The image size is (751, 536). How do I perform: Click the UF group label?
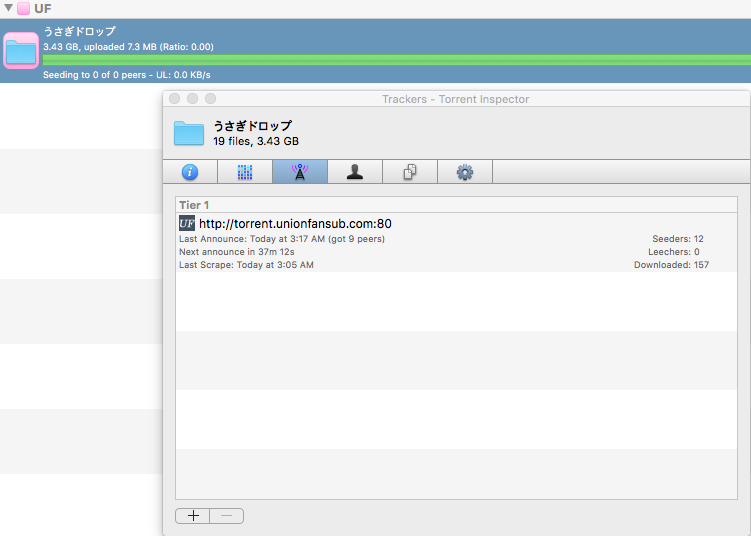(x=43, y=8)
